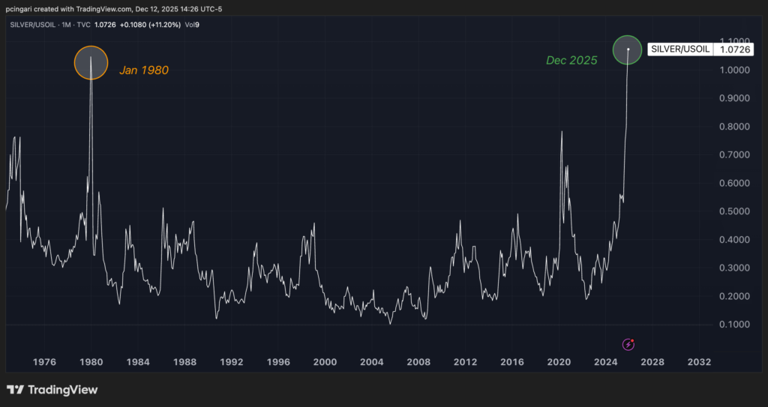Viewport: 768px width, 407px height.
Task: Click the 0.3000 price axis label
Action: (736, 268)
